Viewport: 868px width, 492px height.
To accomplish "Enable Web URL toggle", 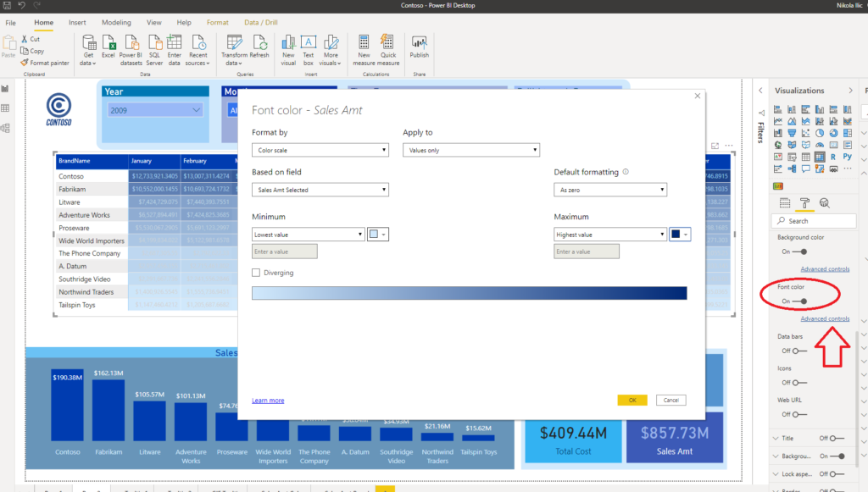I will click(x=800, y=415).
